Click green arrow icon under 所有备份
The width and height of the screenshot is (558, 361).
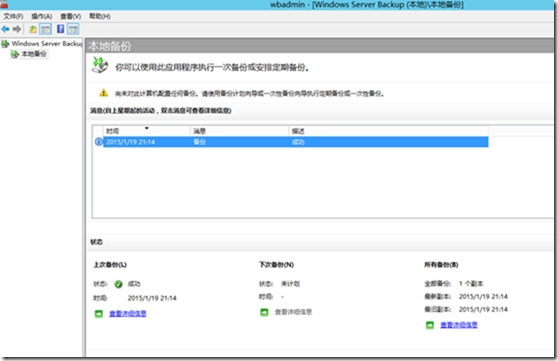pos(430,325)
